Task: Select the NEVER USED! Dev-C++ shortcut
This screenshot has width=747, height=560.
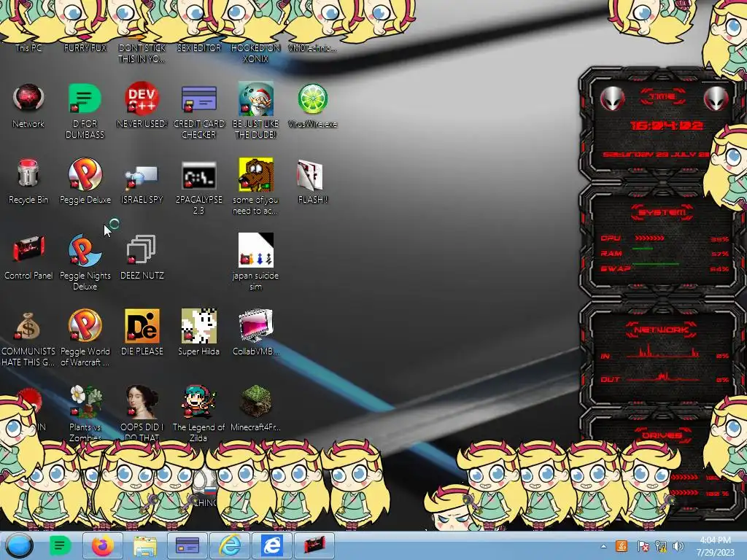Action: point(142,105)
